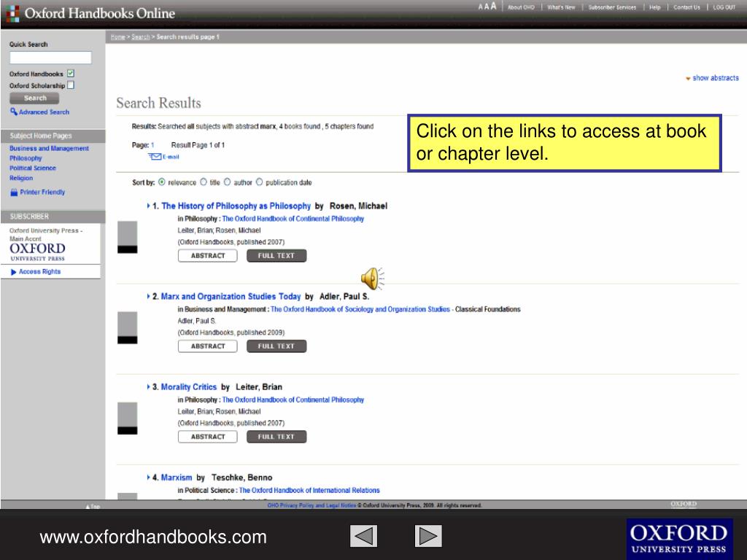The height and width of the screenshot is (560, 747).
Task: Click Top link in footer
Action: click(x=93, y=507)
